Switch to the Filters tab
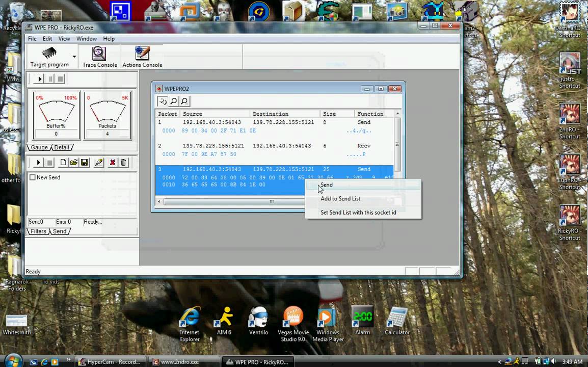The height and width of the screenshot is (367, 588). (x=38, y=231)
